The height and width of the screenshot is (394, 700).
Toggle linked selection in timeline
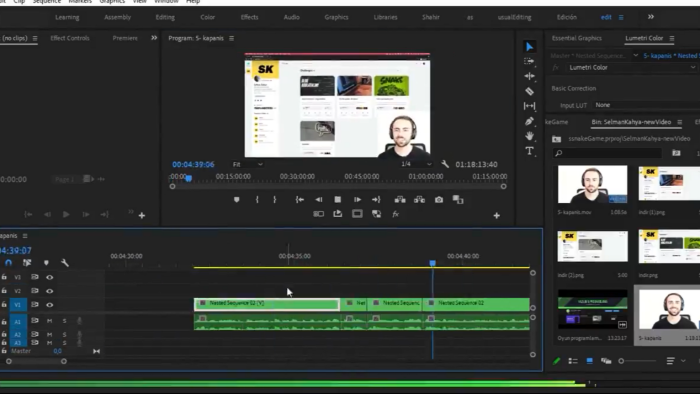(27, 263)
